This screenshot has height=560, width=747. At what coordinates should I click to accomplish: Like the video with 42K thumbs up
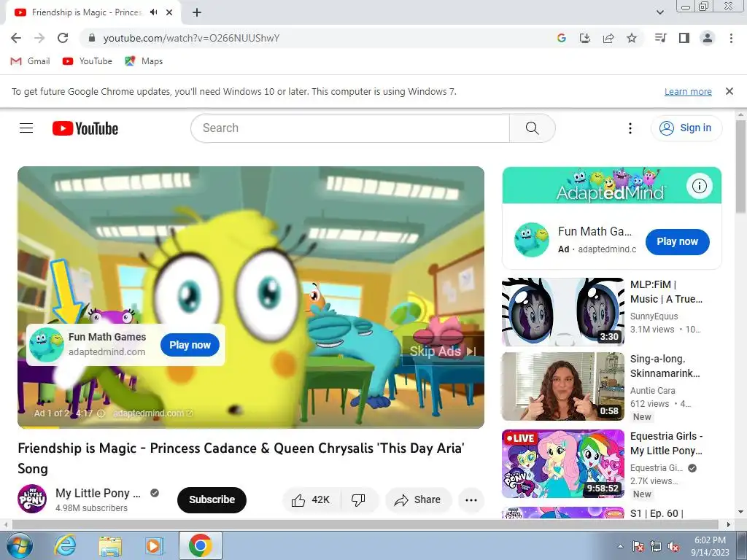[311, 500]
